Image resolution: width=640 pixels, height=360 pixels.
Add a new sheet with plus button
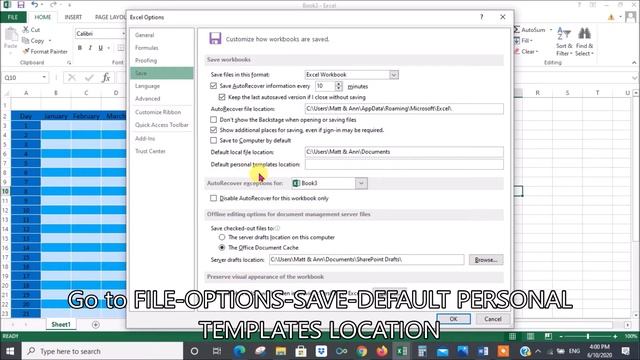click(96, 324)
